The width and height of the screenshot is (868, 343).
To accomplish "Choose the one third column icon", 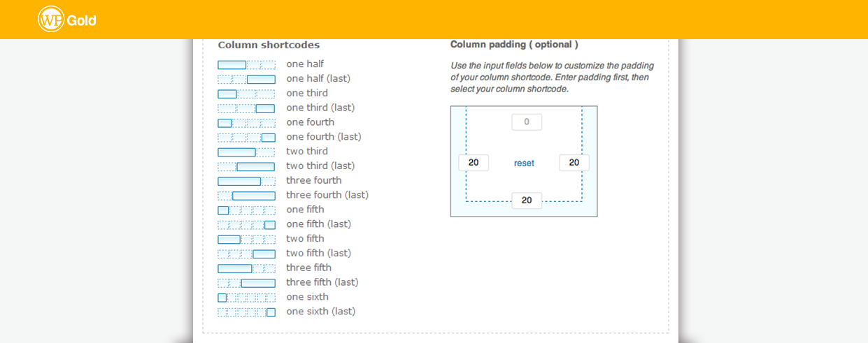I will click(x=246, y=94).
